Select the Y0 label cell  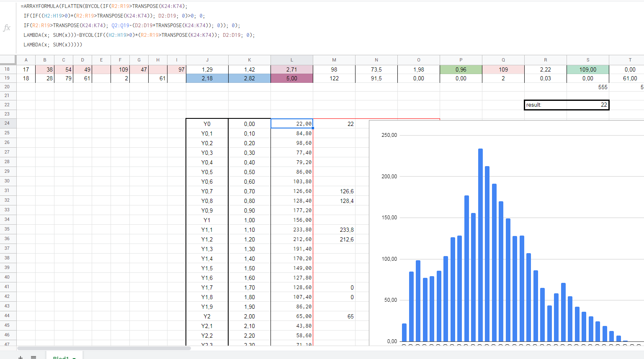click(x=207, y=124)
